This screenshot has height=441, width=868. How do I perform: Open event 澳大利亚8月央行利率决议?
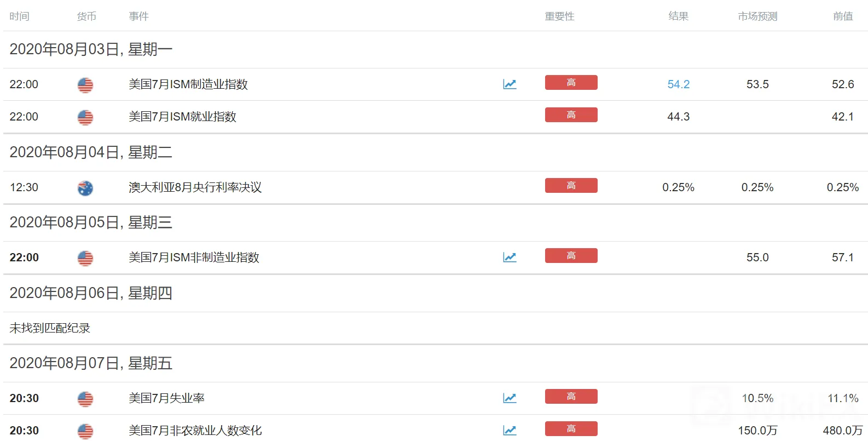(195, 187)
